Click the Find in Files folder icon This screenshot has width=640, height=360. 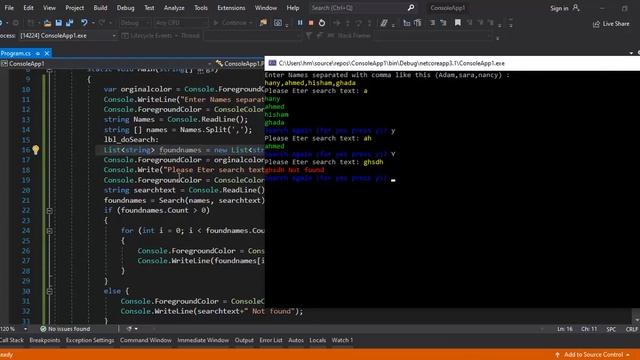point(263,23)
